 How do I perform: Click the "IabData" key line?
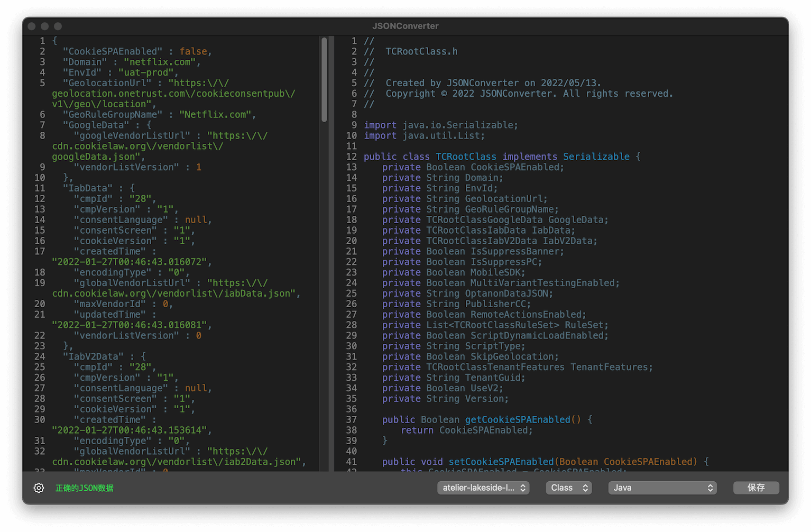(99, 188)
